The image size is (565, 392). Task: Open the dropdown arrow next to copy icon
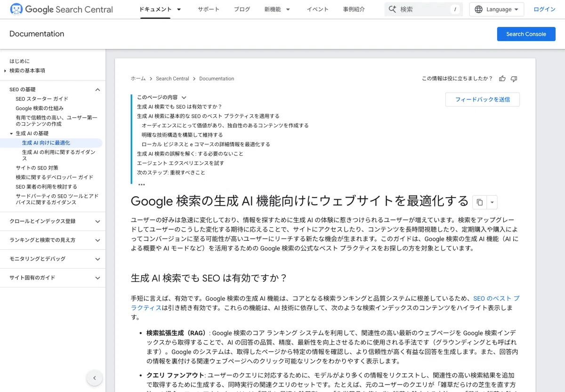492,202
